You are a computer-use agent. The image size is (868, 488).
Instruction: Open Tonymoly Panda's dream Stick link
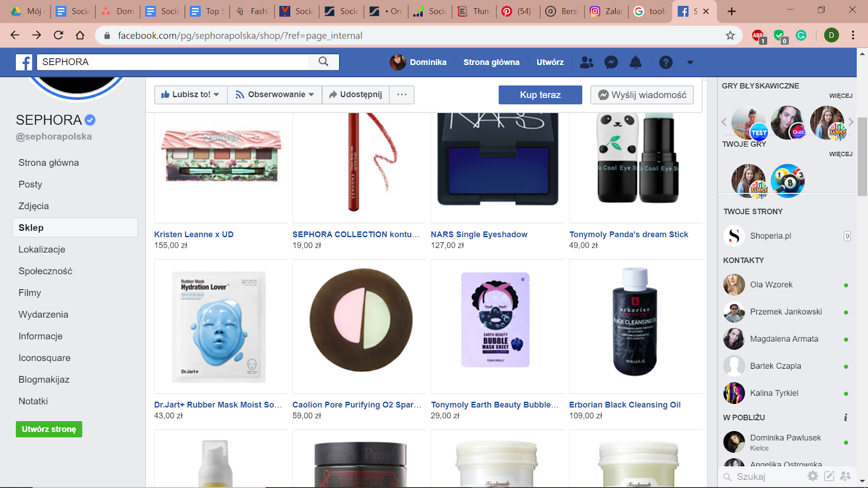click(629, 234)
